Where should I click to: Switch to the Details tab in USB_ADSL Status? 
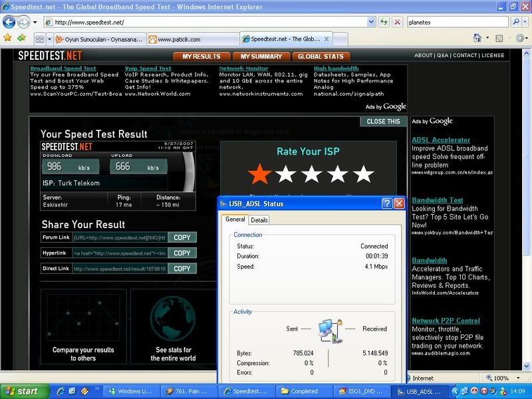point(259,220)
